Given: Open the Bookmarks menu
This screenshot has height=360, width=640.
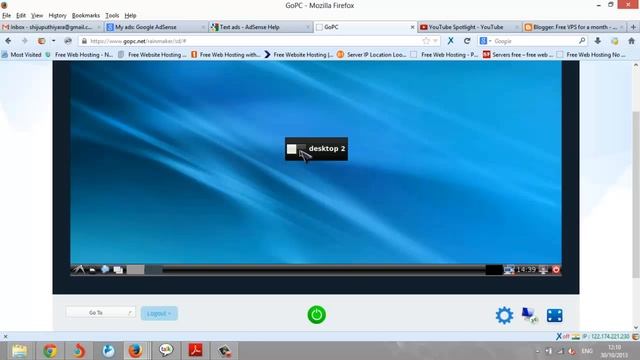Looking at the screenshot, I should [x=86, y=16].
